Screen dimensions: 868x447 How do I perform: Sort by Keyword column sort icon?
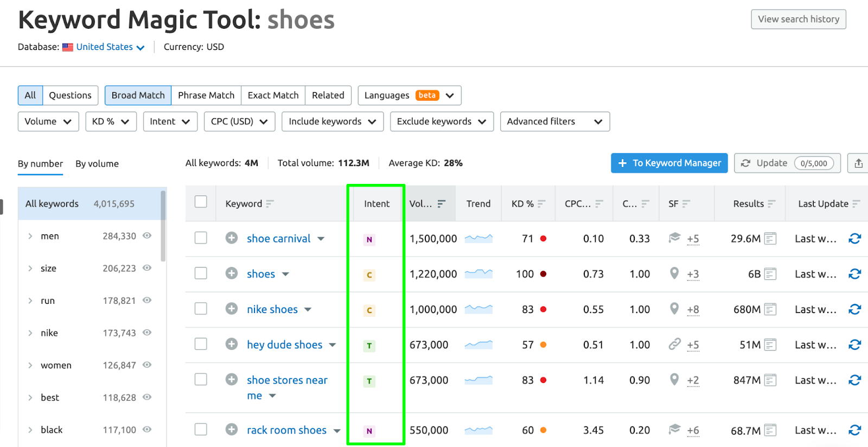pyautogui.click(x=270, y=204)
